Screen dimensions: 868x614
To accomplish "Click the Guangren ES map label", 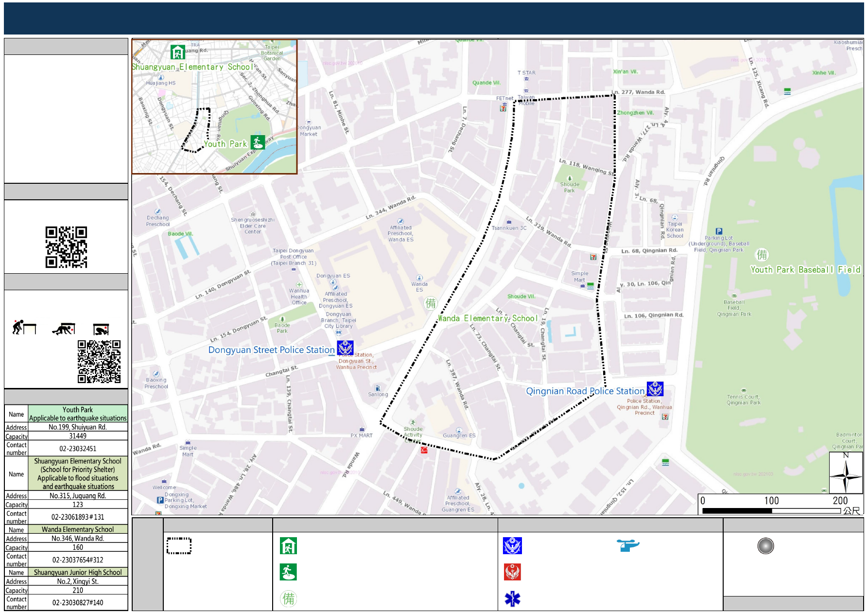I will (x=459, y=436).
